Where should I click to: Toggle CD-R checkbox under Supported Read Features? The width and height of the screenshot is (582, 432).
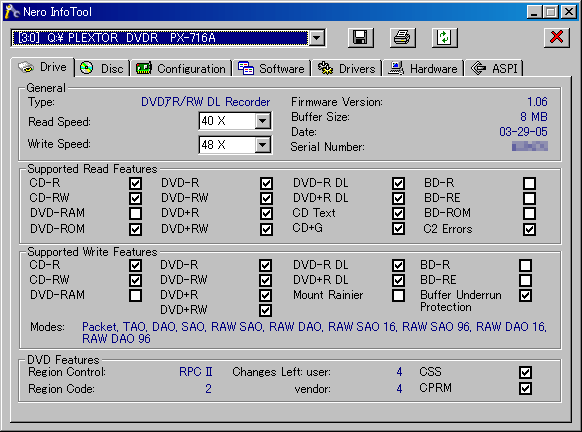pyautogui.click(x=135, y=183)
